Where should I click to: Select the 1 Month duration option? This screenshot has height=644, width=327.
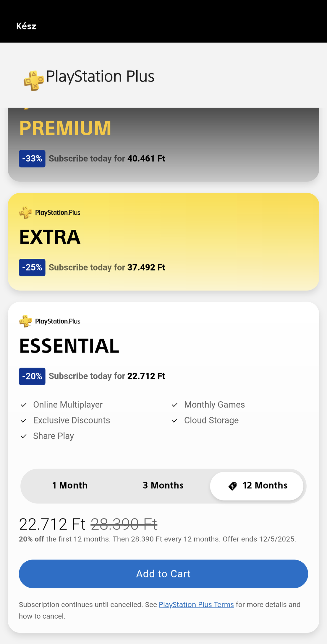pos(70,485)
